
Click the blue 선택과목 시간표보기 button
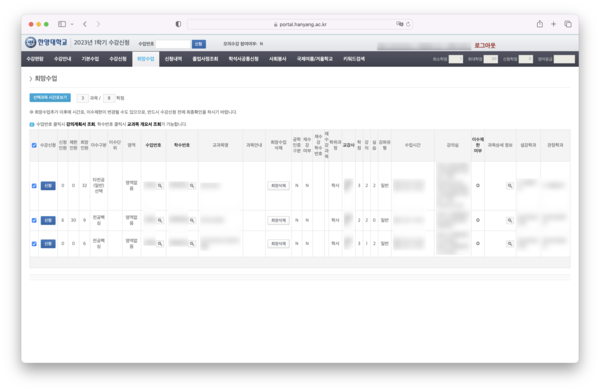(x=50, y=98)
